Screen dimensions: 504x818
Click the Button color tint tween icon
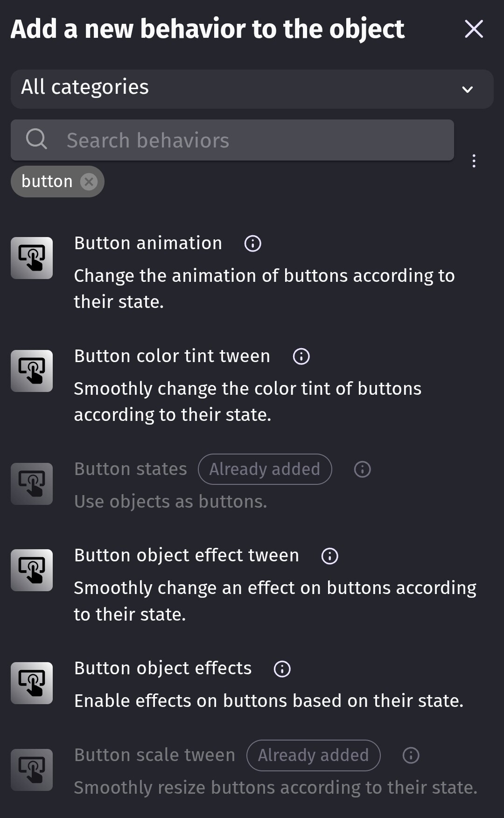32,371
